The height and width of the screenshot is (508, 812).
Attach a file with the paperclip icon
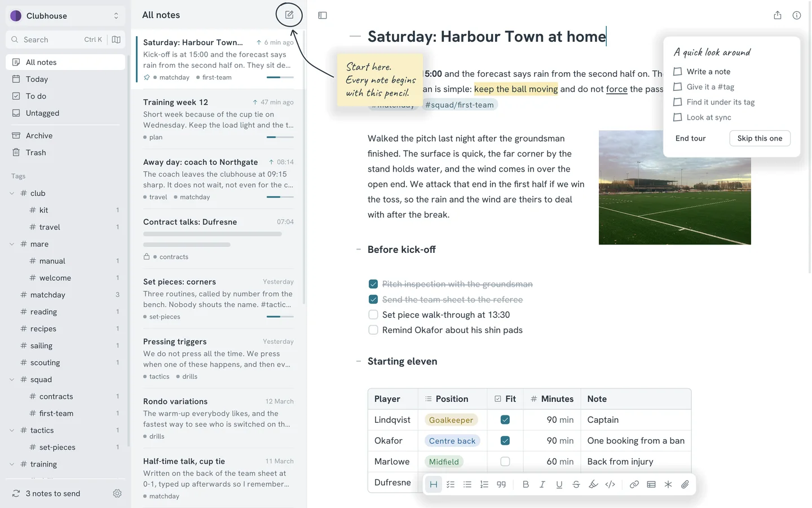pyautogui.click(x=685, y=484)
